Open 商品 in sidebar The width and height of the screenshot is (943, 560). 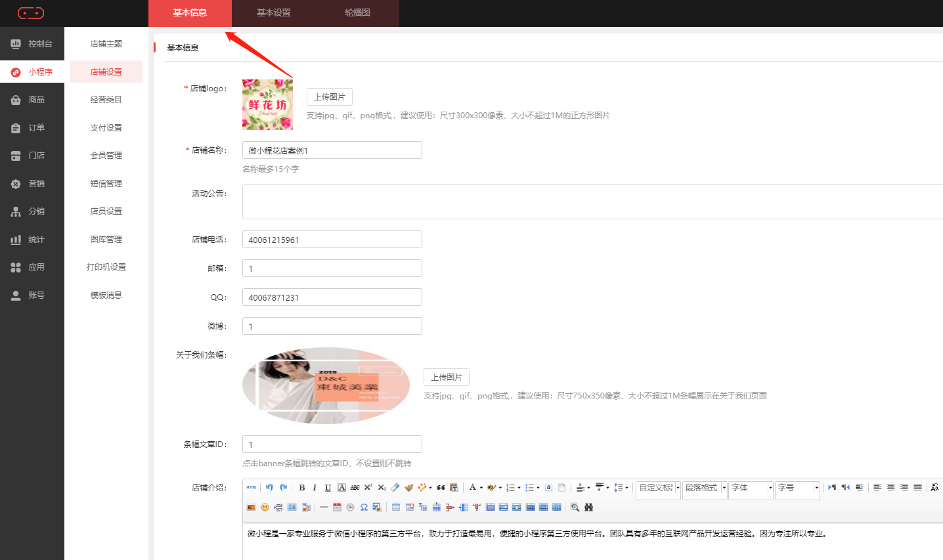pos(32,100)
